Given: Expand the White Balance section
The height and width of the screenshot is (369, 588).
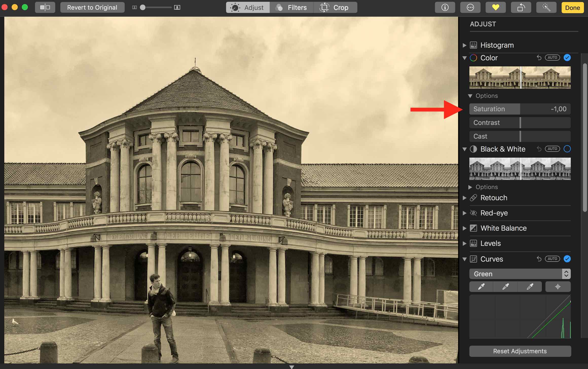Looking at the screenshot, I should pos(465,228).
